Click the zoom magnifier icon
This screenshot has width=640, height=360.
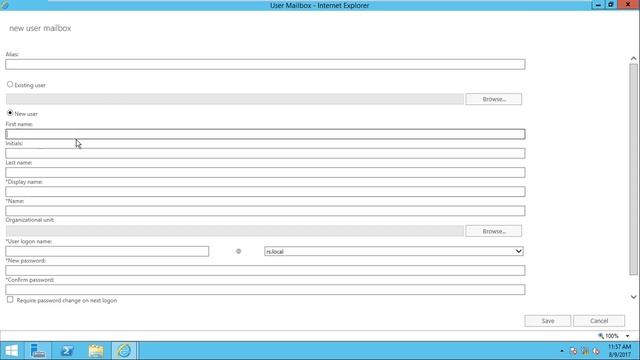pyautogui.click(x=601, y=336)
